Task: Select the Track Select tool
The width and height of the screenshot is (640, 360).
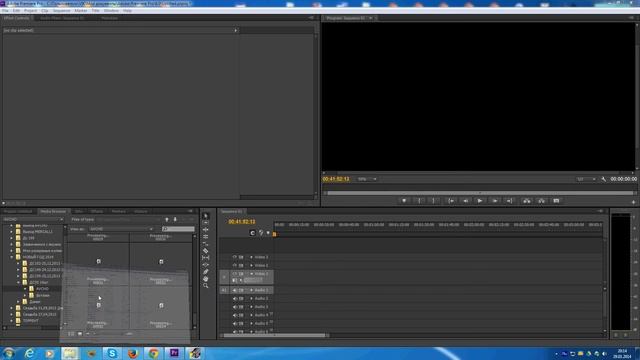Action: coord(206,223)
